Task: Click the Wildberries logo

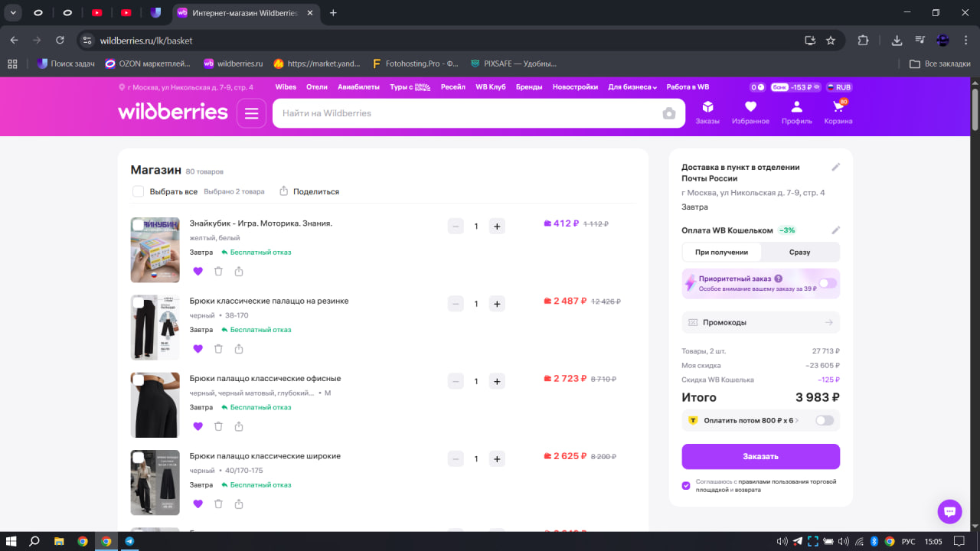Action: point(173,112)
